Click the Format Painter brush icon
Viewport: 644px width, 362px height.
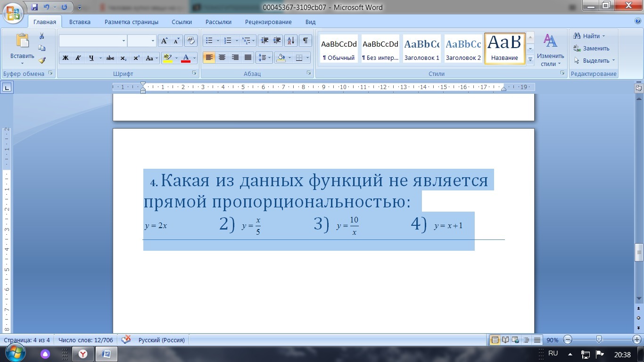[42, 60]
